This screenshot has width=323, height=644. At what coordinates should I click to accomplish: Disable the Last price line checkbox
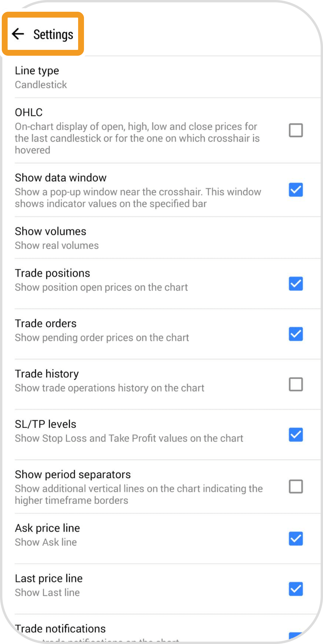(296, 589)
